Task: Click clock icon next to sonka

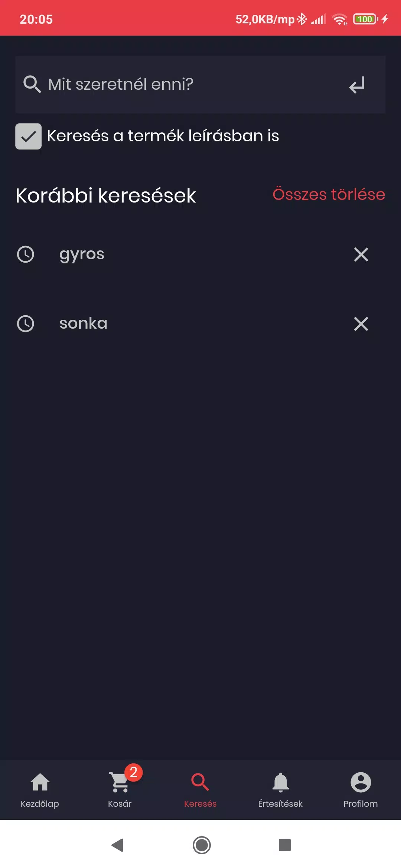Action: 26,324
